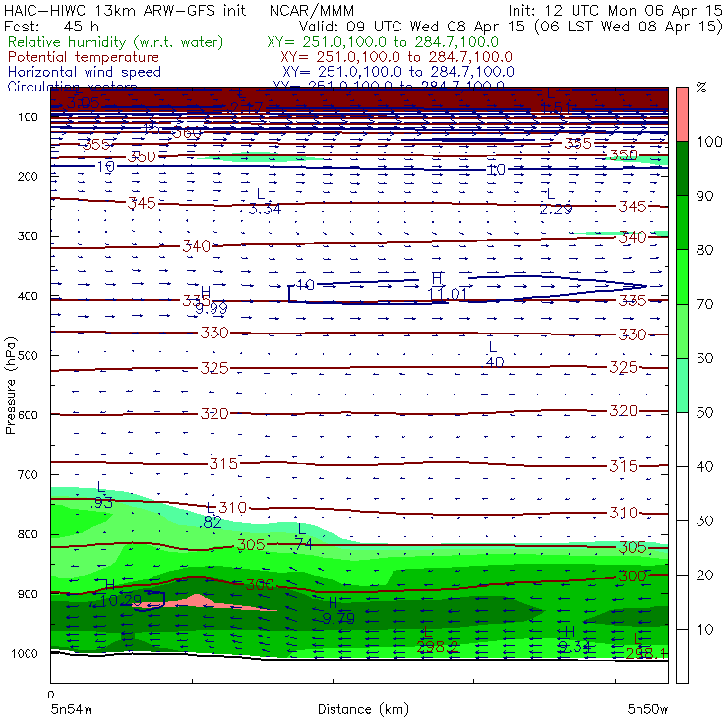Click the 'Circulation vectors' legend label
Image resolution: width=728 pixels, height=728 pixels.
coord(72,87)
